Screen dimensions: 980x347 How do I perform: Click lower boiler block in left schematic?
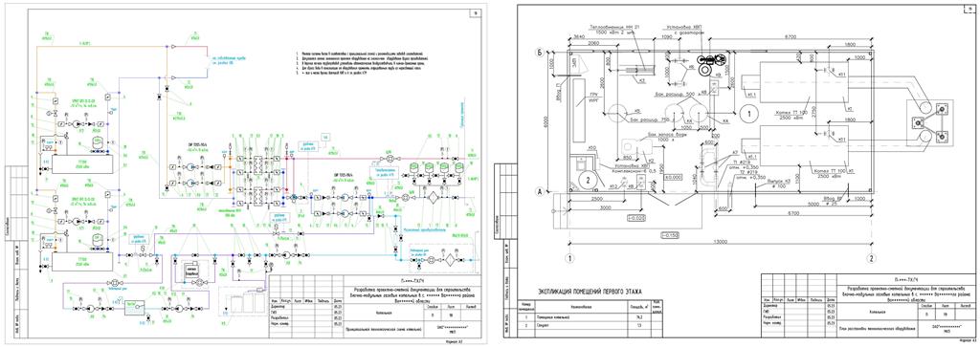point(82,260)
